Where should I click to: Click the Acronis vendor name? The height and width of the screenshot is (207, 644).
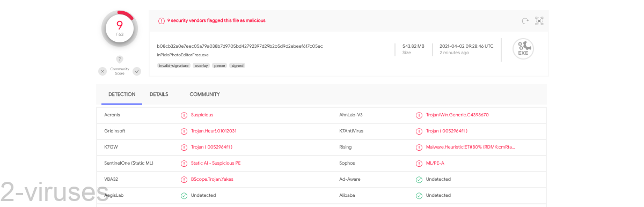pos(112,115)
